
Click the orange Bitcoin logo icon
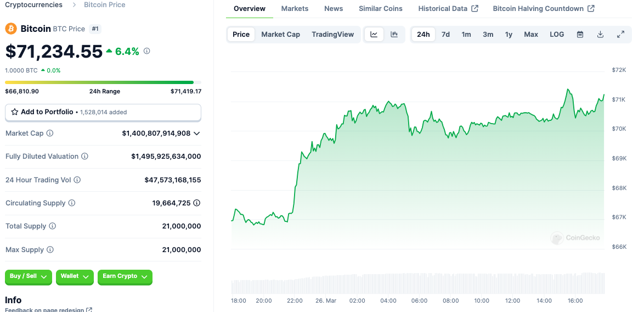click(10, 29)
